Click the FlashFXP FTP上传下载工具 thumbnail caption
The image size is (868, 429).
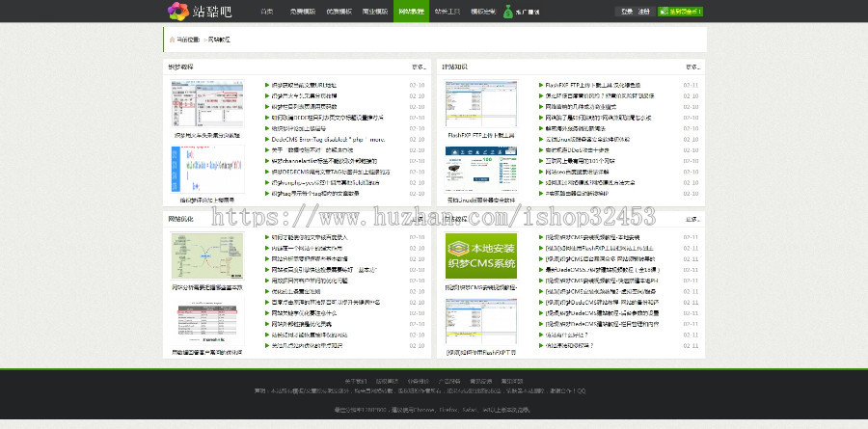(481, 135)
